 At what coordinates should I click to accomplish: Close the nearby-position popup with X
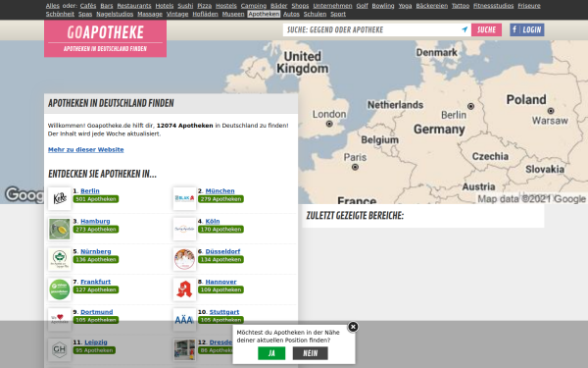[x=353, y=327]
